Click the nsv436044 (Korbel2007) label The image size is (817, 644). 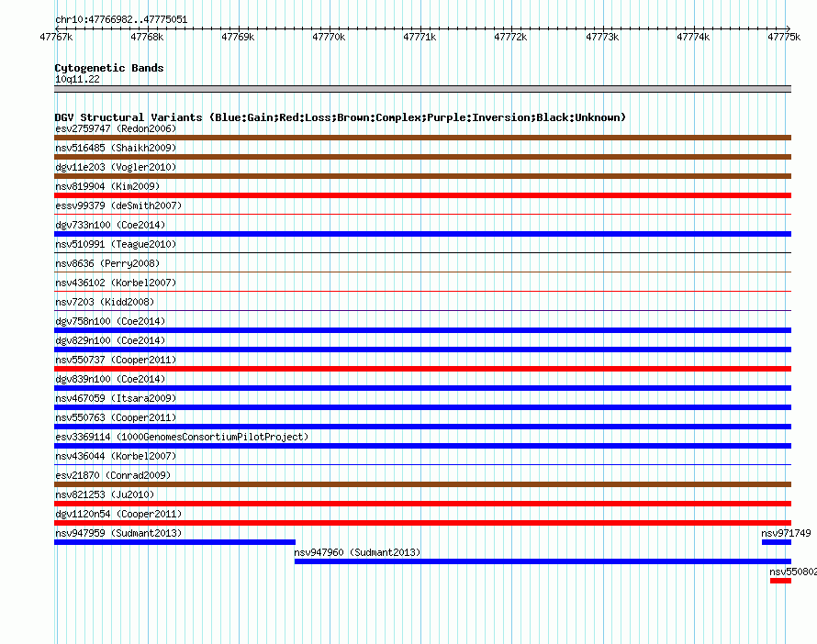[x=116, y=456]
